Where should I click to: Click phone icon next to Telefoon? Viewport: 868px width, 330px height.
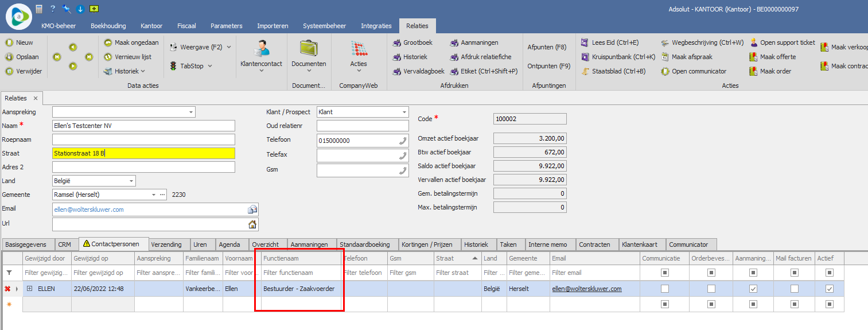pos(402,141)
